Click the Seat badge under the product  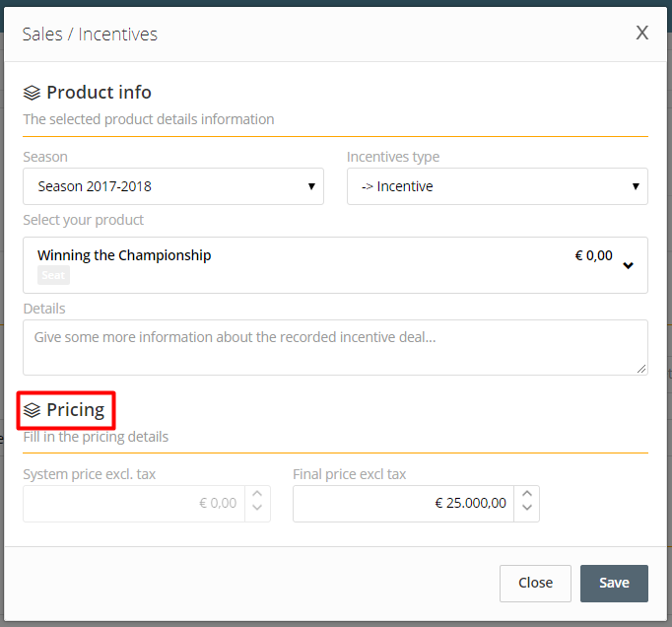coord(53,276)
